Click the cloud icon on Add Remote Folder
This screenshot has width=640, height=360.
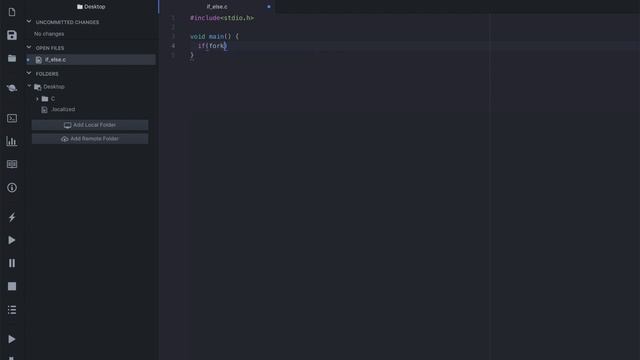pyautogui.click(x=64, y=139)
